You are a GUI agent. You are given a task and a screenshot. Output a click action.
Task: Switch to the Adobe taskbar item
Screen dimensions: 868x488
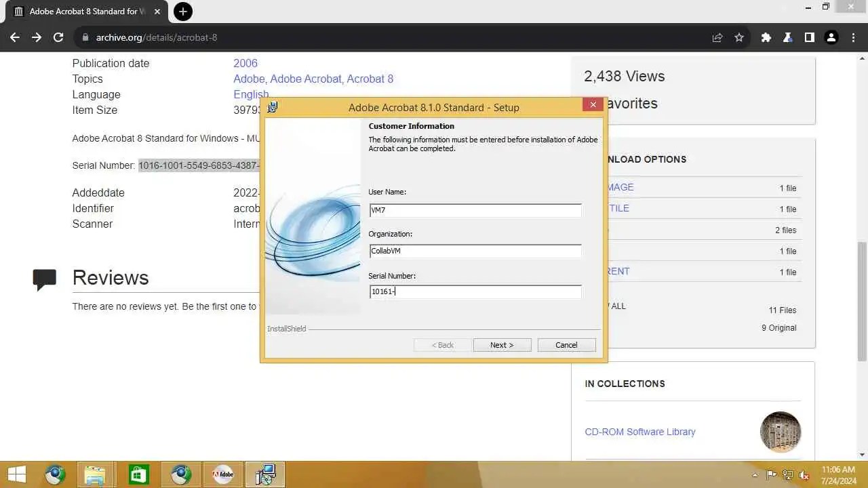click(x=223, y=474)
